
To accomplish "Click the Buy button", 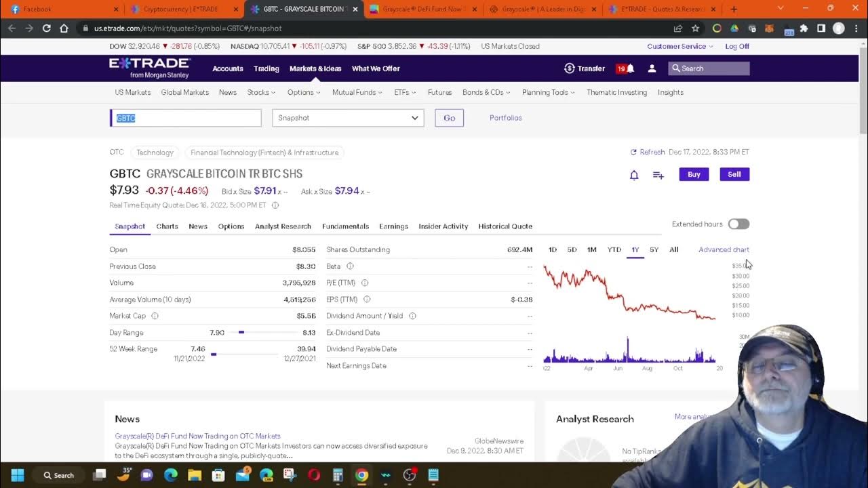I will (x=694, y=174).
